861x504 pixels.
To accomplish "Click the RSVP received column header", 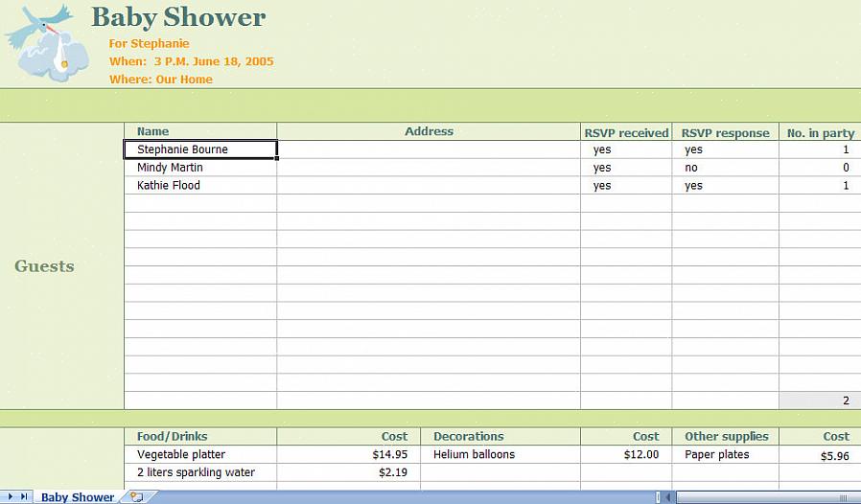I will 626,133.
